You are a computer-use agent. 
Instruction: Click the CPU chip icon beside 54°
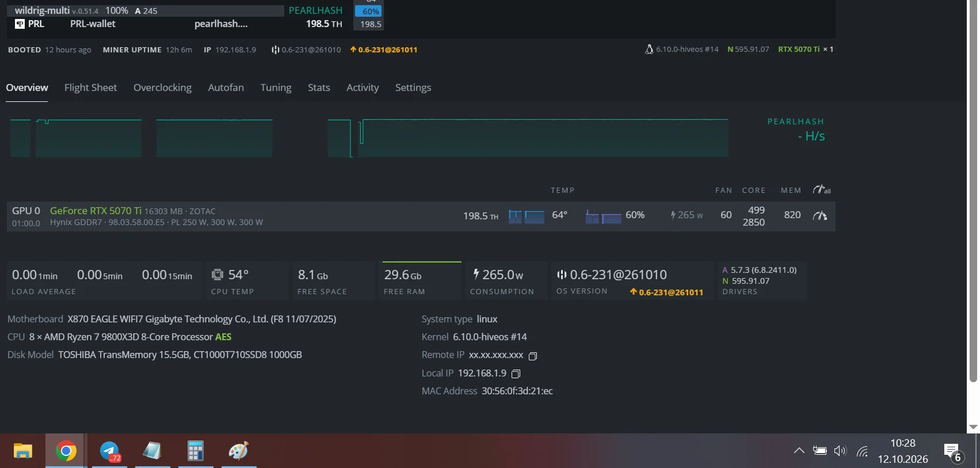[218, 275]
